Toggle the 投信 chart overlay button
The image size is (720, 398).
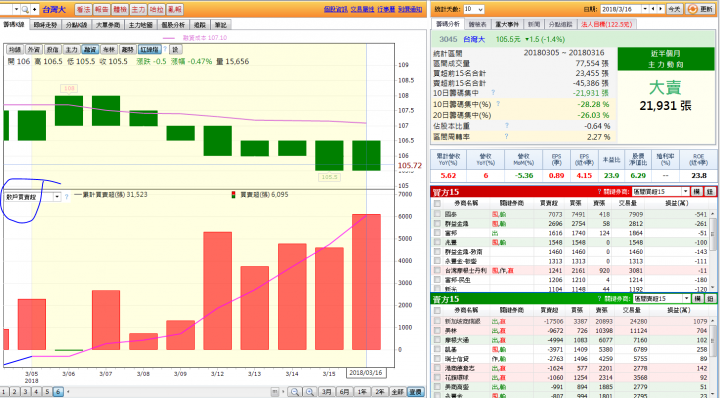click(x=52, y=50)
